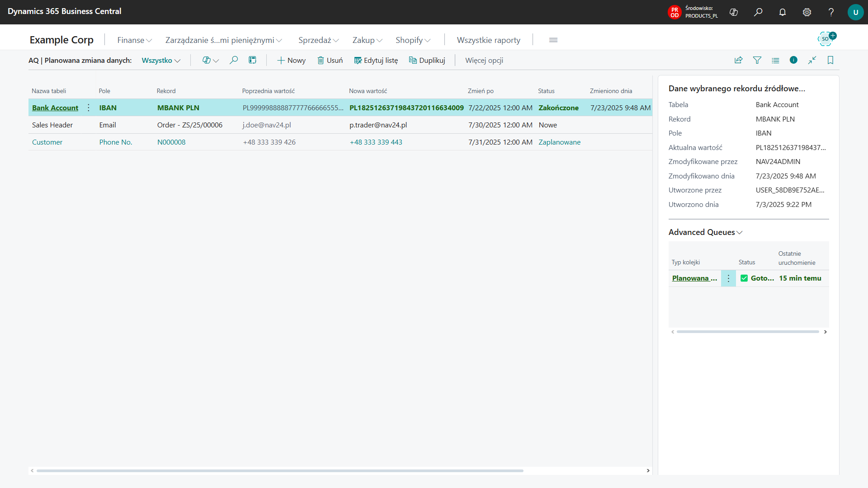Open the Sprzedaż menu
The width and height of the screenshot is (868, 488).
tap(318, 40)
